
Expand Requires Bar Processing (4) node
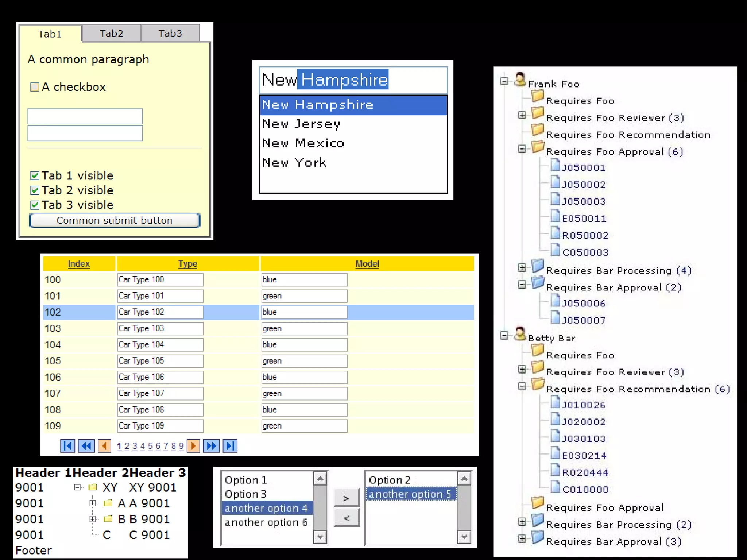pos(522,267)
